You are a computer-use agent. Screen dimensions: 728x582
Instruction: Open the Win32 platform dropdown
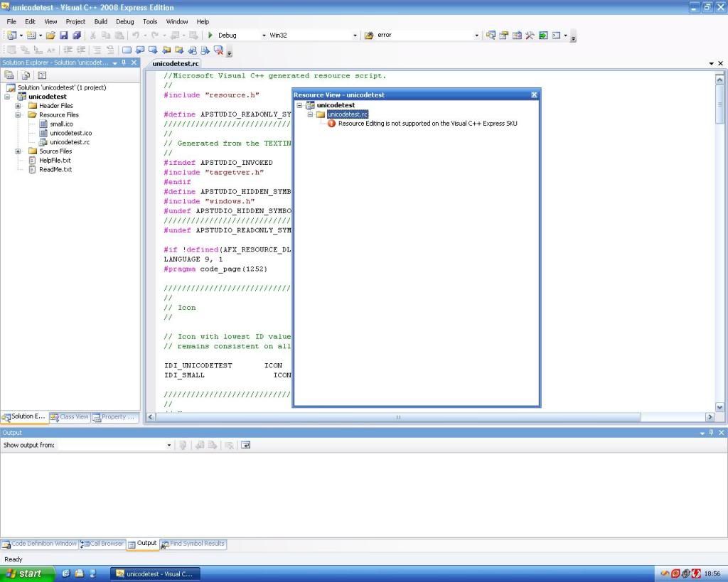(355, 36)
